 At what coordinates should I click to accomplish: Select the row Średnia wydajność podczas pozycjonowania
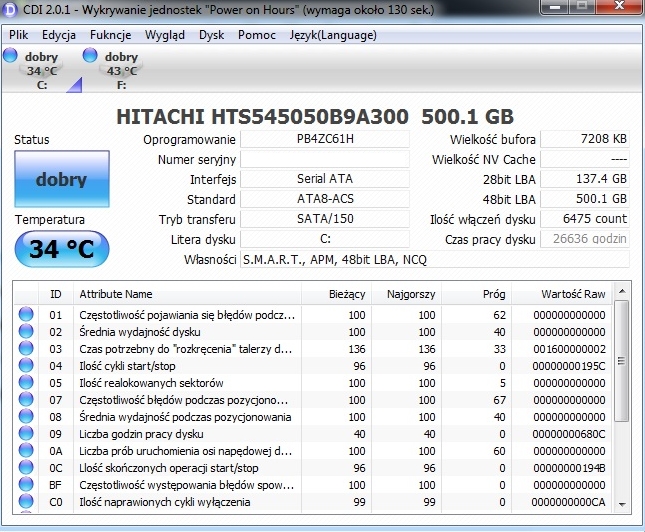(x=313, y=417)
